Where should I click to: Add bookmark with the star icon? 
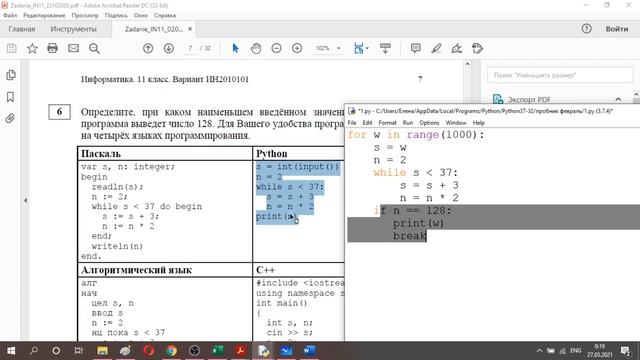click(32, 49)
